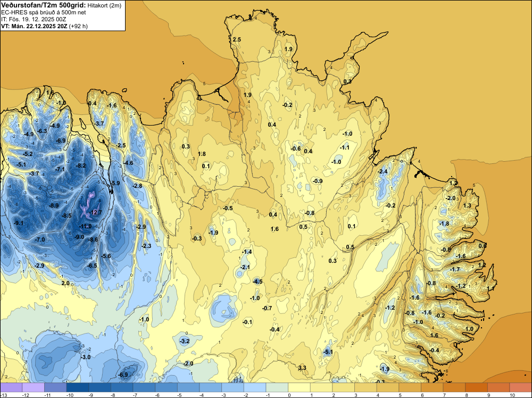The width and height of the screenshot is (532, 398).
Task: Pick the -9.0 temperature value
Action: pyautogui.click(x=79, y=237)
